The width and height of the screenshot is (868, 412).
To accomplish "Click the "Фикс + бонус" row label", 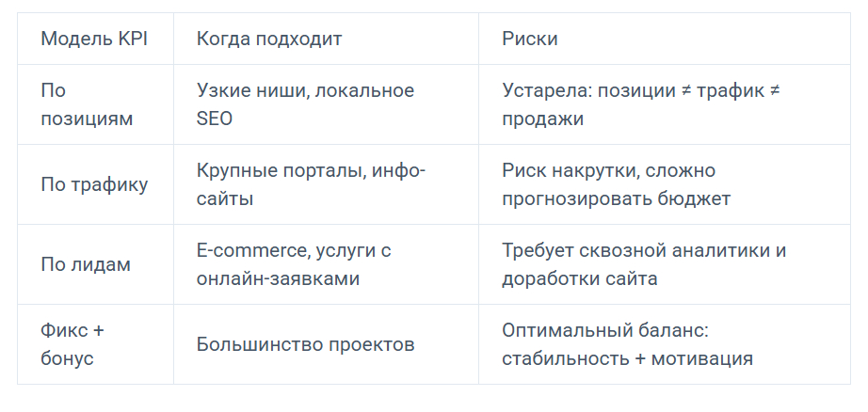I will [x=74, y=344].
